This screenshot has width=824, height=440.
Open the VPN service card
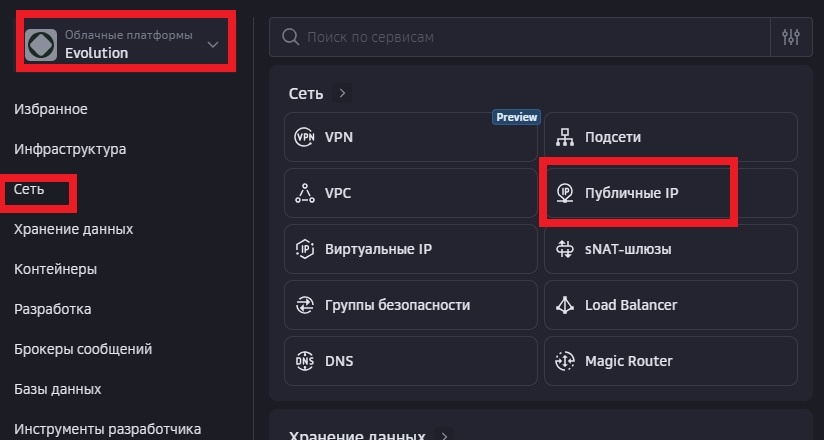click(410, 137)
